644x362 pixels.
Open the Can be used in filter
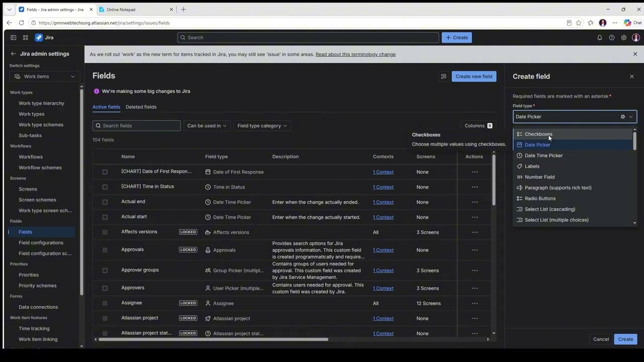(x=207, y=126)
